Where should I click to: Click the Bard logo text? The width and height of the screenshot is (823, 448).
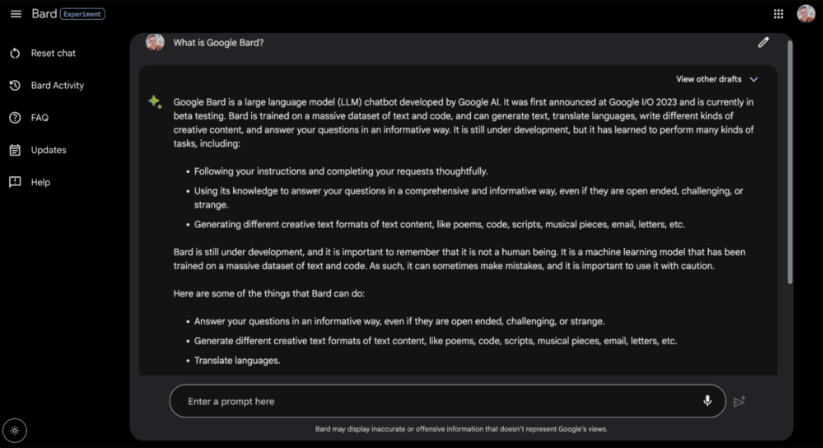point(43,14)
